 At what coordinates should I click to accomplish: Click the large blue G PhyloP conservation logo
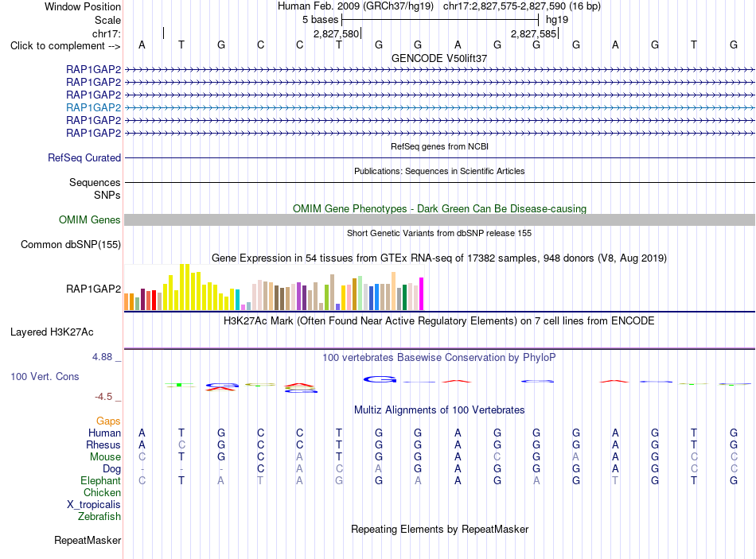pyautogui.click(x=380, y=380)
